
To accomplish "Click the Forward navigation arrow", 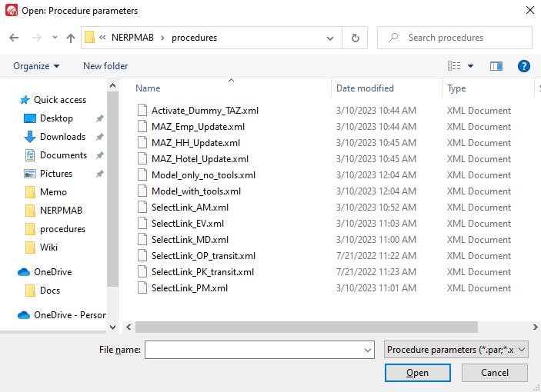I will point(37,38).
